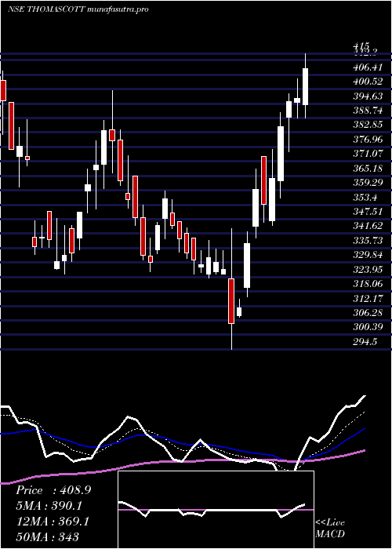Image resolution: width=392 pixels, height=549 pixels.
Task: Click the 323.95 price axis label
Action: (367, 270)
